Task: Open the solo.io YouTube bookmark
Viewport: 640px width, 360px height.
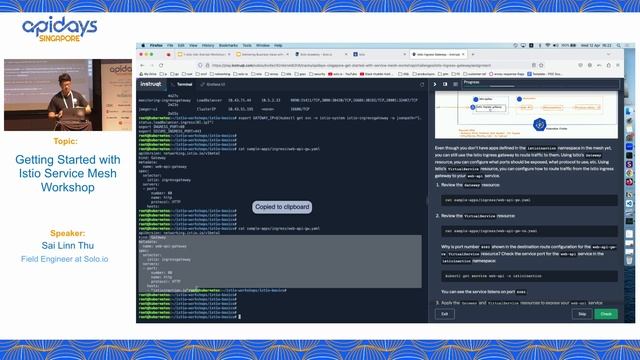Action: point(342,74)
